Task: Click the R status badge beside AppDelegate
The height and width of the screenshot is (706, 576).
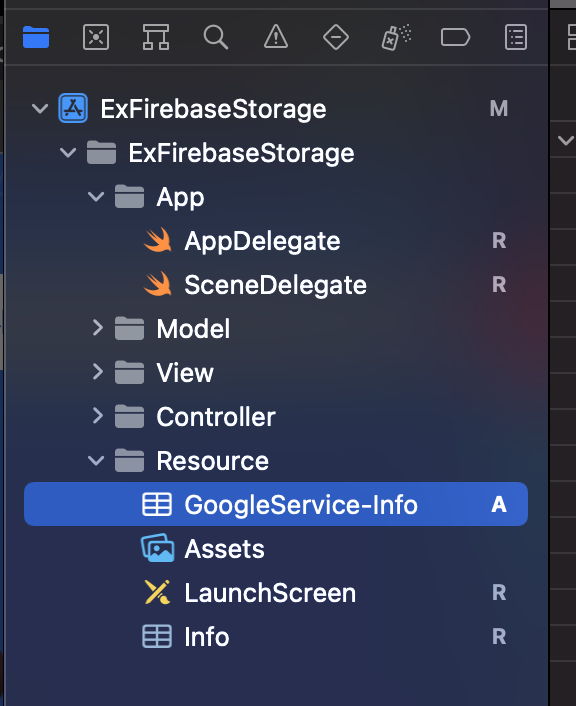Action: click(x=499, y=240)
